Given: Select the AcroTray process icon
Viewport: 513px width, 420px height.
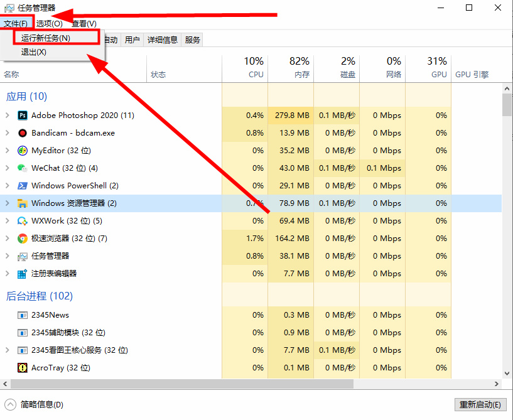Looking at the screenshot, I should pos(21,367).
